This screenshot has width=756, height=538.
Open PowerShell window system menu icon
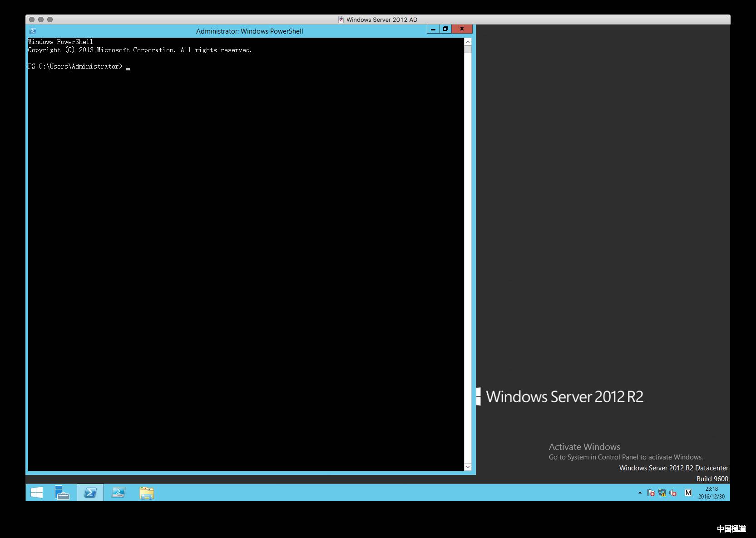33,31
